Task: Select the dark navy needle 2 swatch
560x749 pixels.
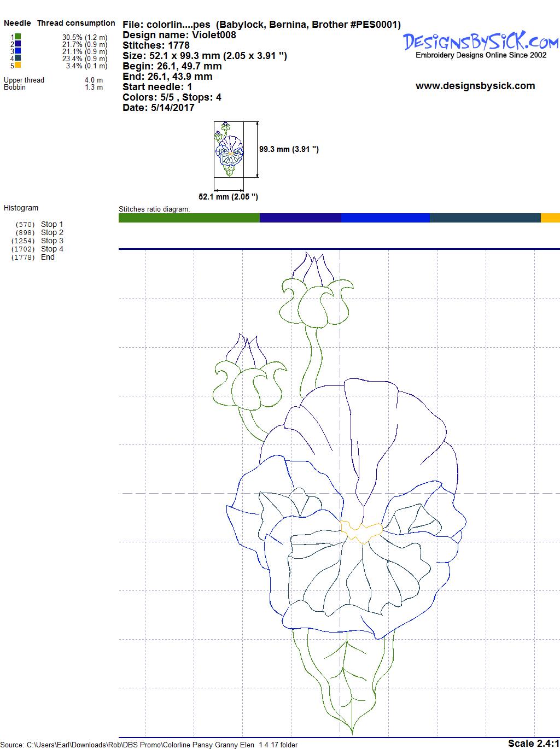Action: pyautogui.click(x=17, y=44)
